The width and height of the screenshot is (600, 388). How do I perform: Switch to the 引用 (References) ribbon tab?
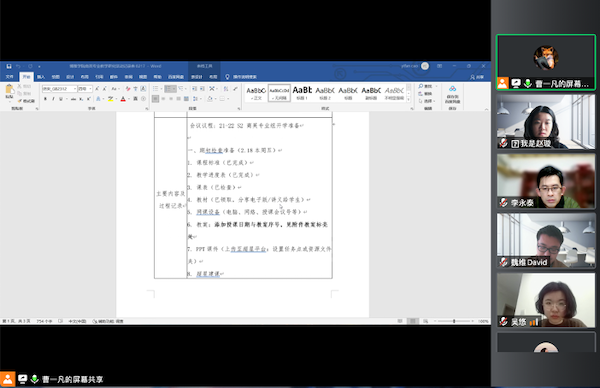(99, 77)
